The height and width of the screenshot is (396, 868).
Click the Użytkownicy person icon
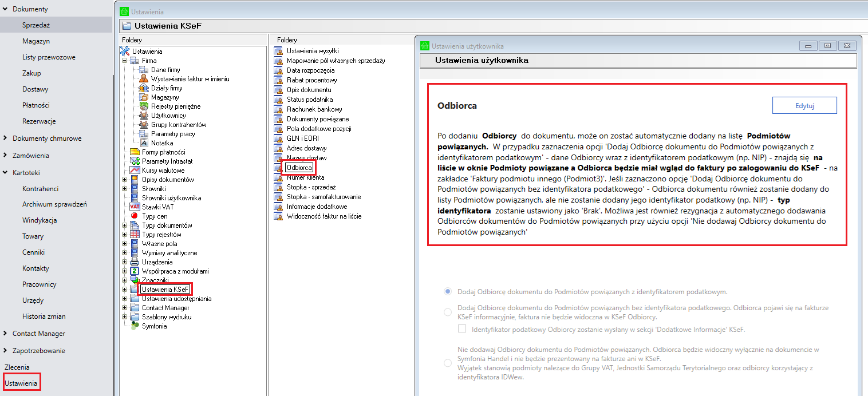coord(144,116)
